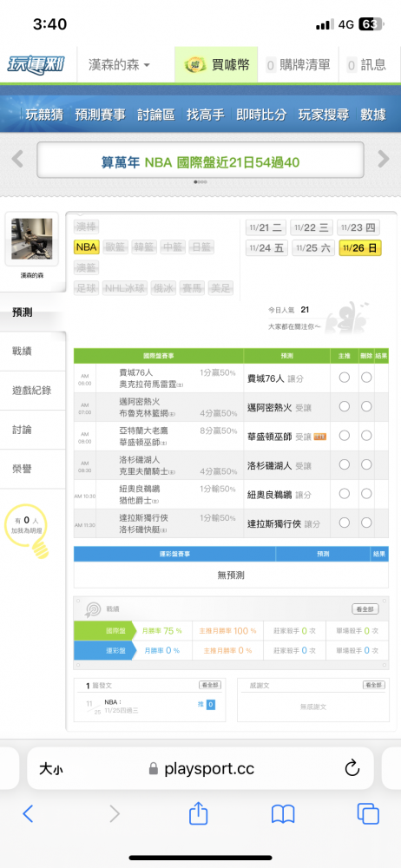Tap 看全部 in the 戰績 panel
The height and width of the screenshot is (868, 401).
pyautogui.click(x=365, y=609)
